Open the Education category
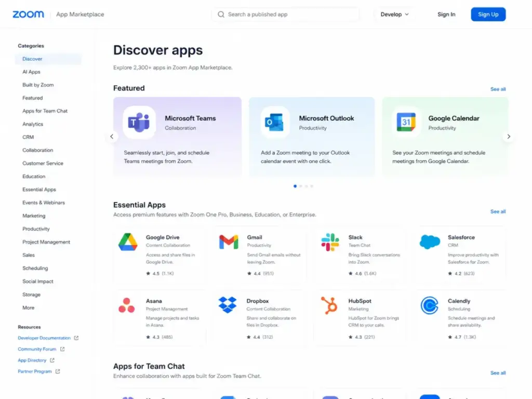The image size is (532, 399). 34,177
